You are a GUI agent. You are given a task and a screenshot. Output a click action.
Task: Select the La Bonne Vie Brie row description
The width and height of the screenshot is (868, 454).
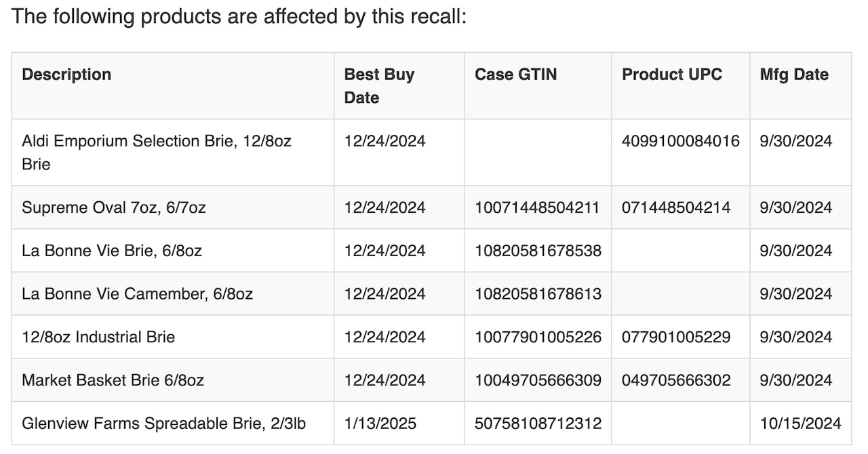pos(112,251)
